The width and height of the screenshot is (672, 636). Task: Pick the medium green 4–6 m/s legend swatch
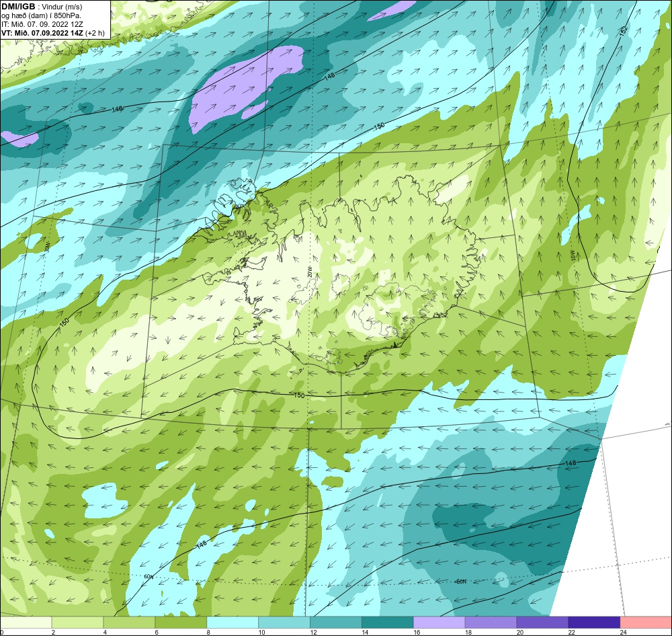point(129,622)
